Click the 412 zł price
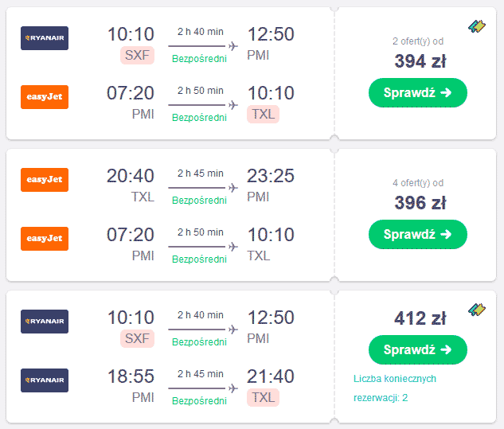This screenshot has height=429, width=504. (420, 318)
